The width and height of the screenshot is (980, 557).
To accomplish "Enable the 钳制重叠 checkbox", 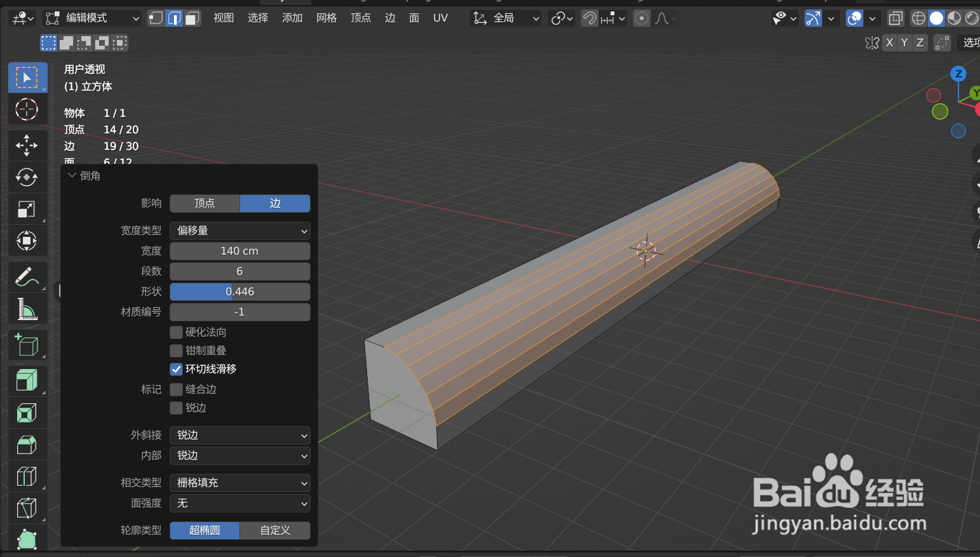I will tap(177, 351).
